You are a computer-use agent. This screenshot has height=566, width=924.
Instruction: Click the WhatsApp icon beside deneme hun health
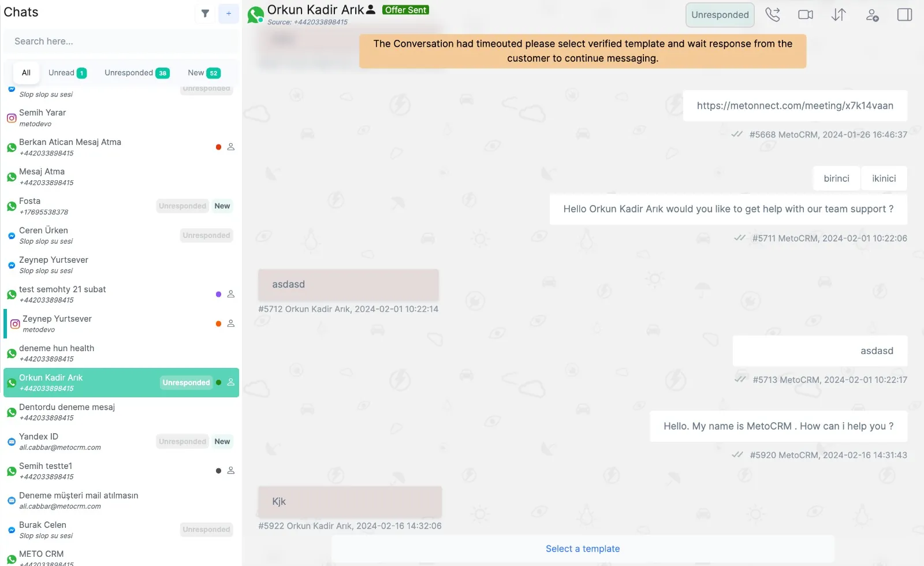(x=12, y=353)
